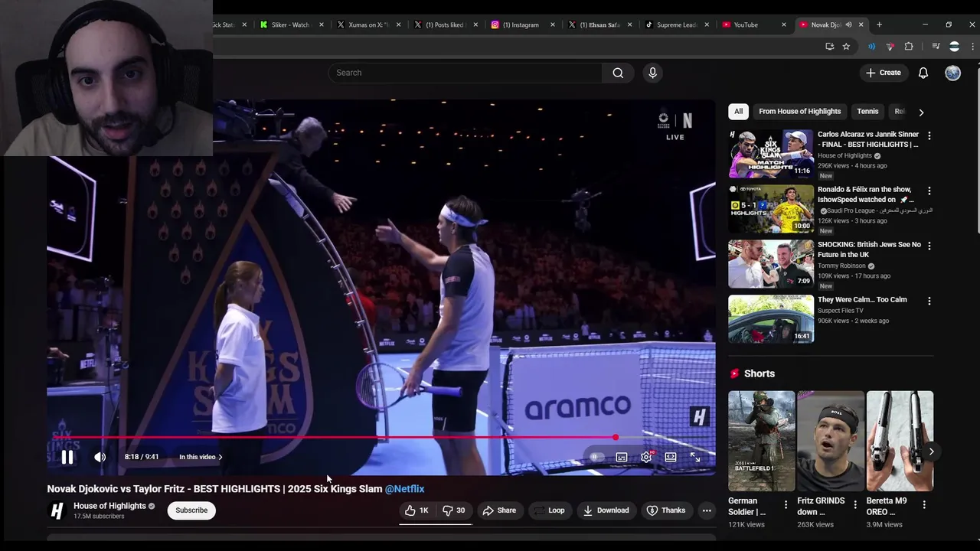The width and height of the screenshot is (980, 551).
Task: Open options for Fritz GRINDS short
Action: [855, 504]
